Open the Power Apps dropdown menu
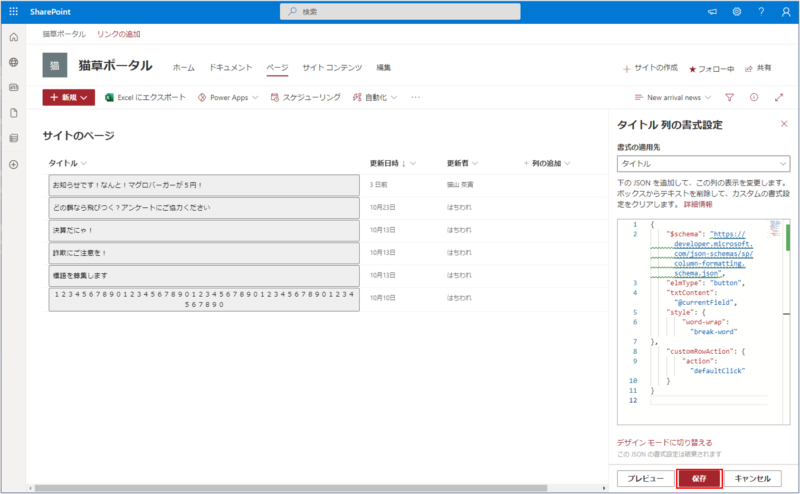This screenshot has width=800, height=494. [228, 98]
